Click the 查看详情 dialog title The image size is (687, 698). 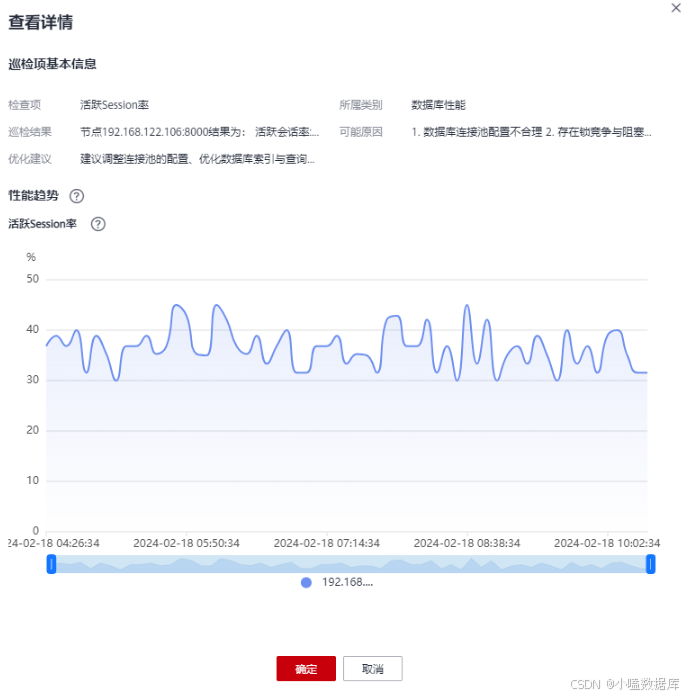(x=41, y=22)
